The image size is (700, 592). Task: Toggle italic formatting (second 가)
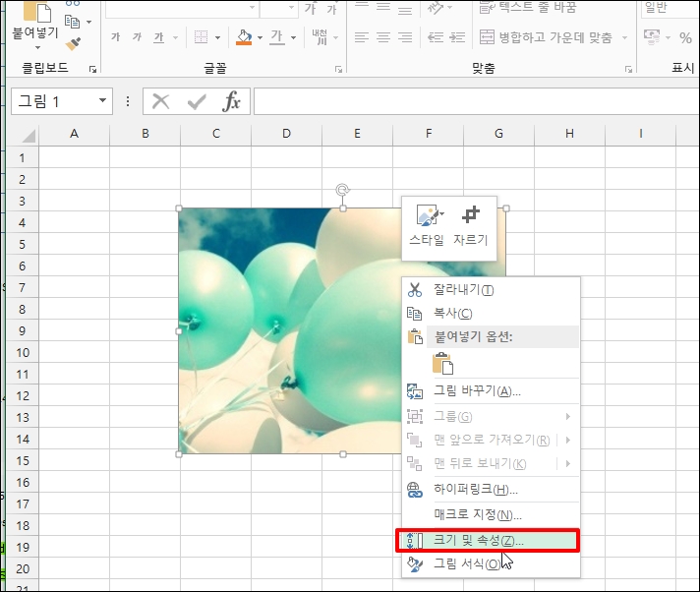(x=137, y=37)
